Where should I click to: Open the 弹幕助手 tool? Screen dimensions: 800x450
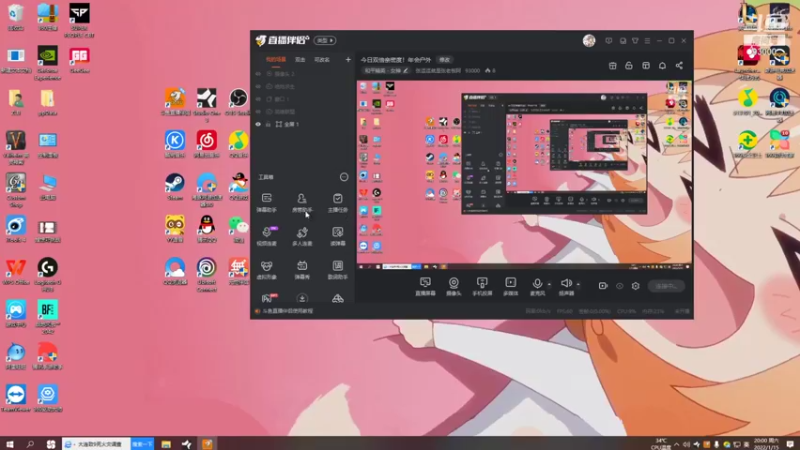tap(266, 202)
